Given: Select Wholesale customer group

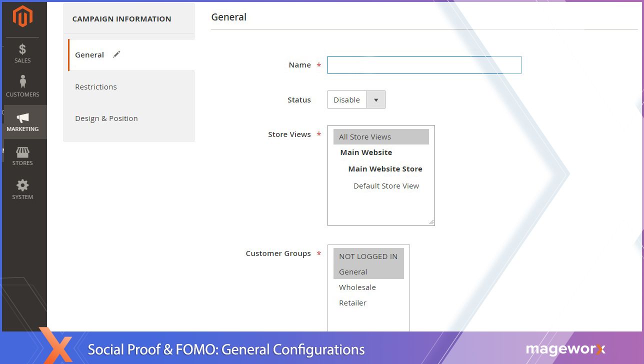Looking at the screenshot, I should [357, 287].
